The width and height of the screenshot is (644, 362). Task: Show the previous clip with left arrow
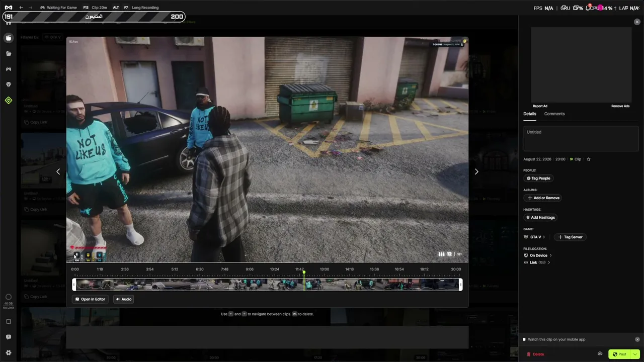tap(58, 171)
